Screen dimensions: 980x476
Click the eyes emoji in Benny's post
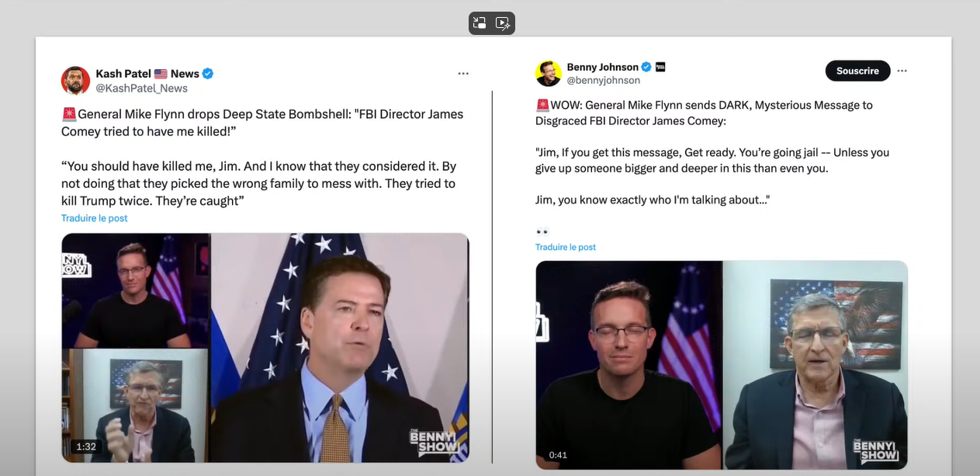click(542, 231)
